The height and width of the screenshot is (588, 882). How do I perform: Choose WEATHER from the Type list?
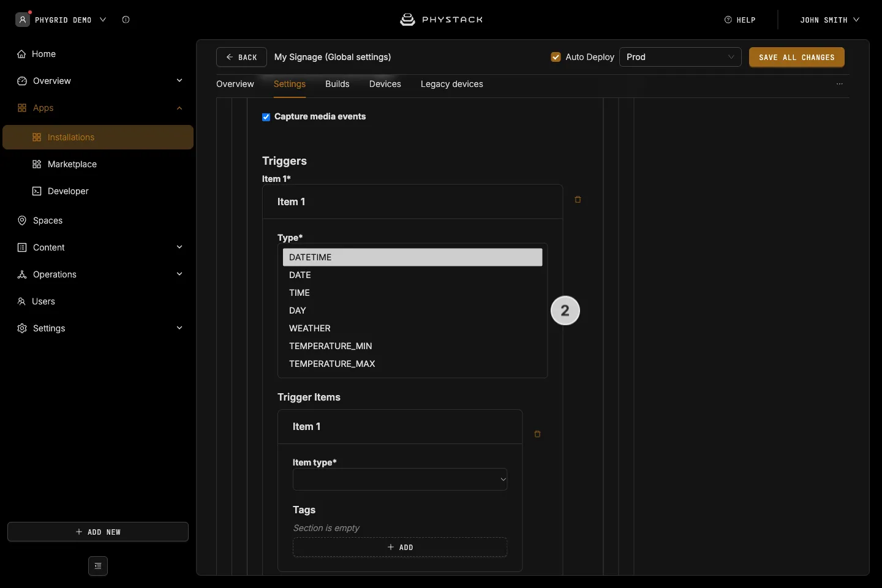click(x=413, y=328)
